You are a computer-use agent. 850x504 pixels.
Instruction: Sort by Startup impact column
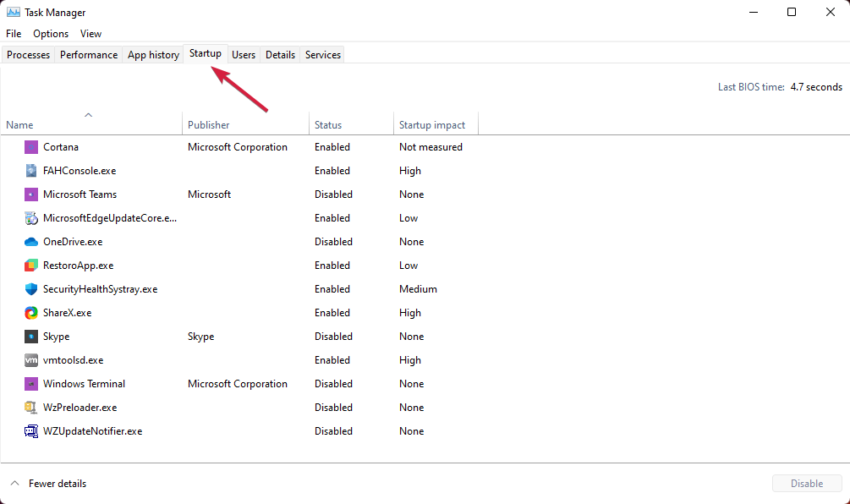tap(432, 125)
